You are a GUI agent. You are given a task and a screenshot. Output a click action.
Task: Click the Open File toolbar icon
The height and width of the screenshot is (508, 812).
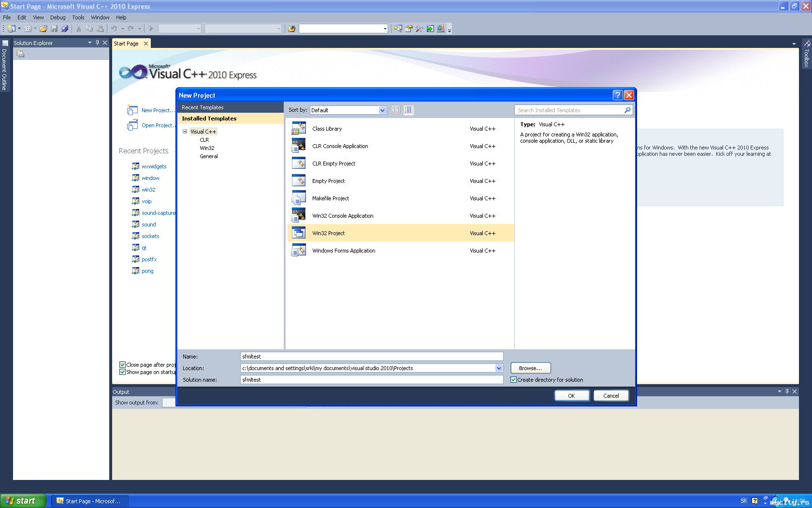43,29
